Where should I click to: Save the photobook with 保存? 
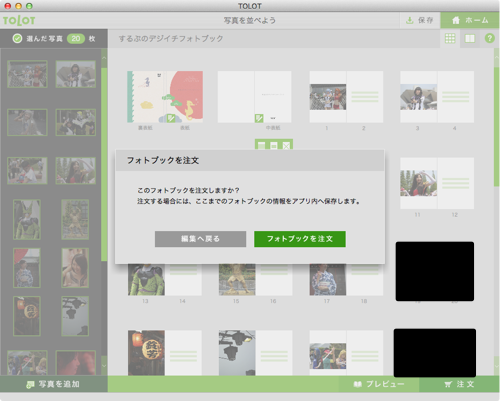point(420,20)
